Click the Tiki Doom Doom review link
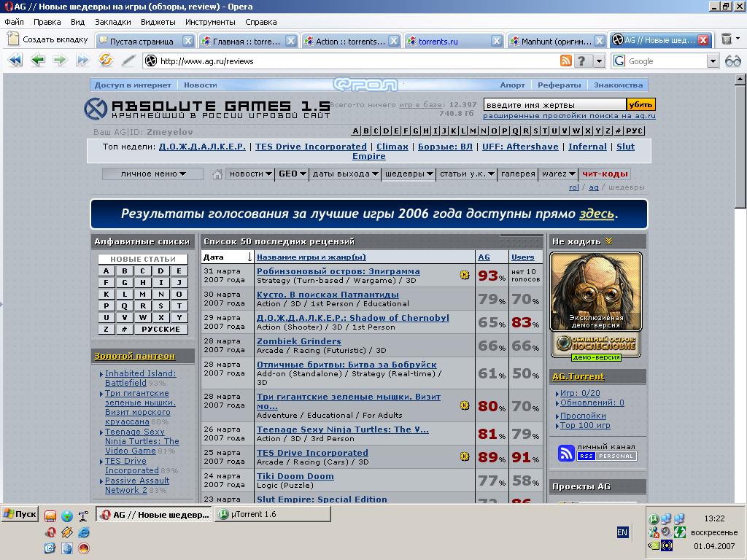Viewport: 747px width, 560px height. click(295, 476)
